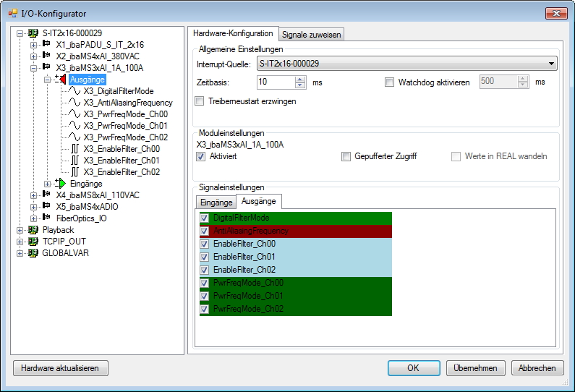
Task: Click the flag icon of X4_ibaMS8xAI_110VAC
Action: [x=46, y=195]
